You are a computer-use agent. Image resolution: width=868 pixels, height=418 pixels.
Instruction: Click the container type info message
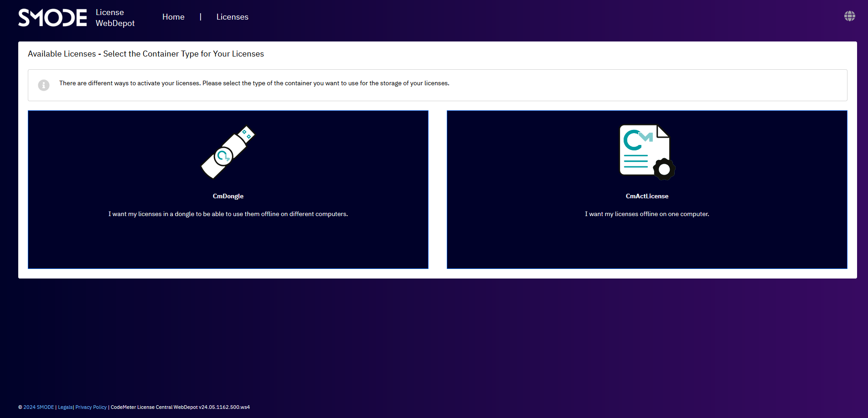coord(254,83)
